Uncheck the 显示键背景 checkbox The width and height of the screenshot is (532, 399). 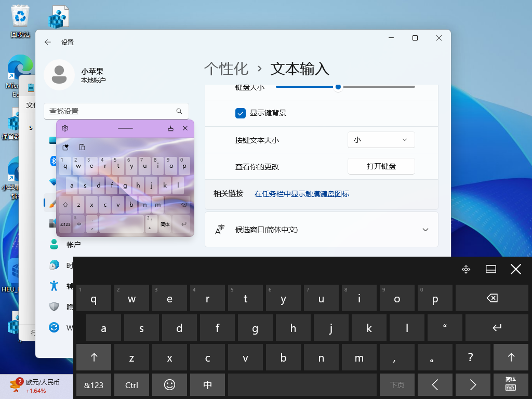(x=240, y=113)
